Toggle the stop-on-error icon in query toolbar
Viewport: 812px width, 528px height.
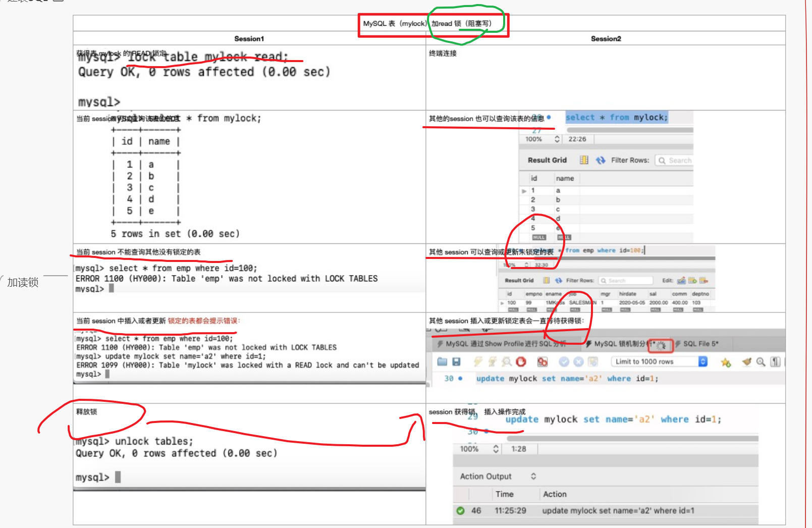[x=543, y=361]
